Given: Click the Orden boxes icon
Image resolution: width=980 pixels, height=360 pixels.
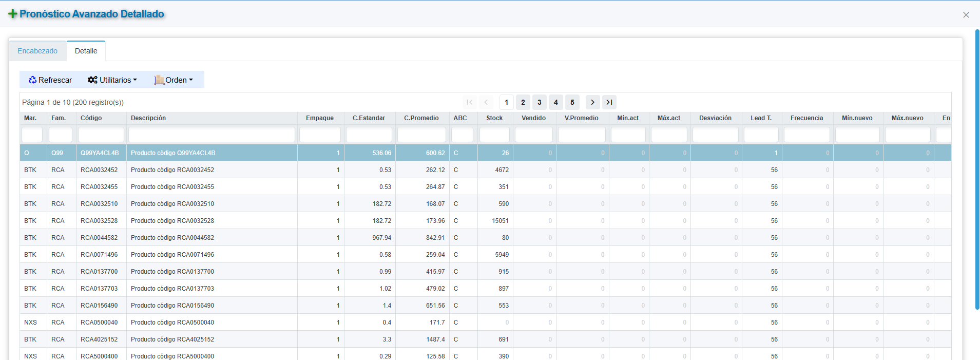Looking at the screenshot, I should click(x=159, y=80).
